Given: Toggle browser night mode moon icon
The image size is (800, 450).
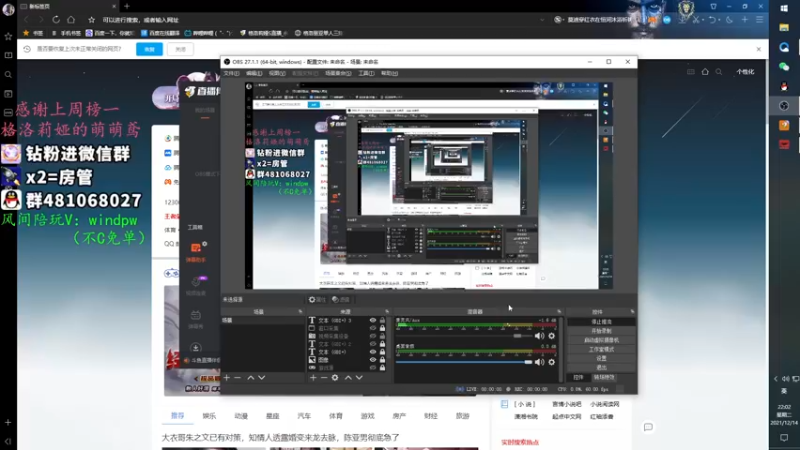Looking at the screenshot, I should pos(730,20).
